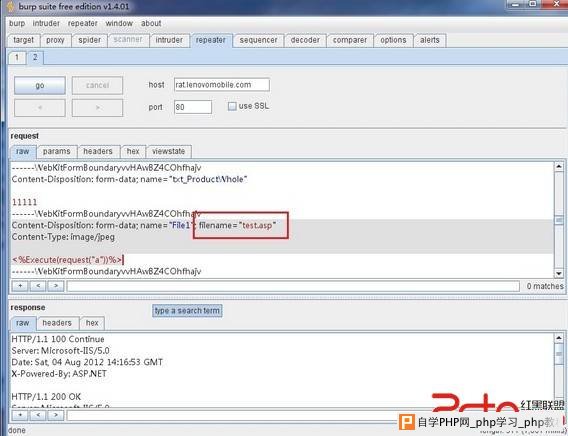Image resolution: width=568 pixels, height=436 pixels.
Task: Open the burp menu
Action: pos(17,24)
